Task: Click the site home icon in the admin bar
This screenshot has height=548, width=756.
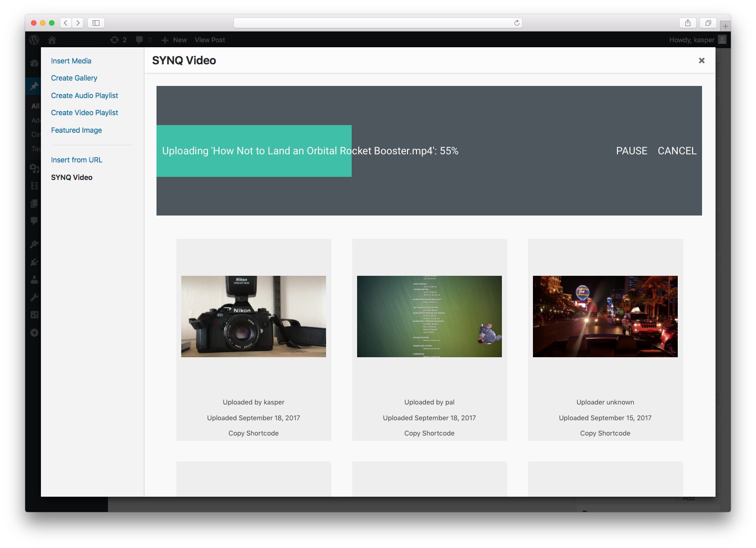Action: pos(52,40)
